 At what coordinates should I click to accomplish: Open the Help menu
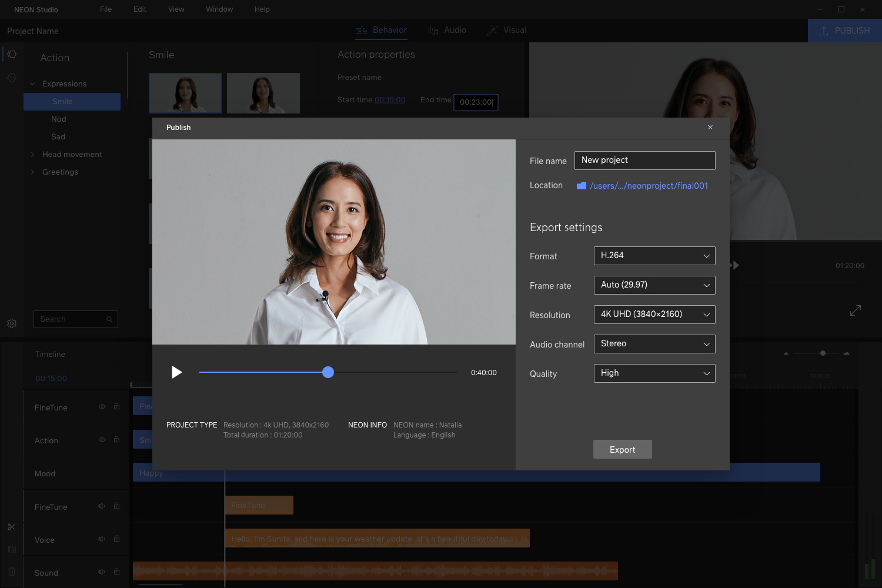coord(262,9)
